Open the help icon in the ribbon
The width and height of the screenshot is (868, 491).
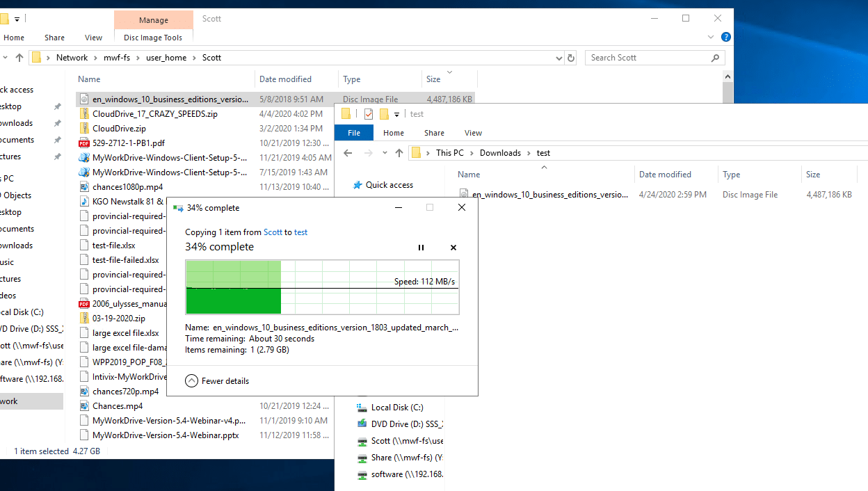725,38
